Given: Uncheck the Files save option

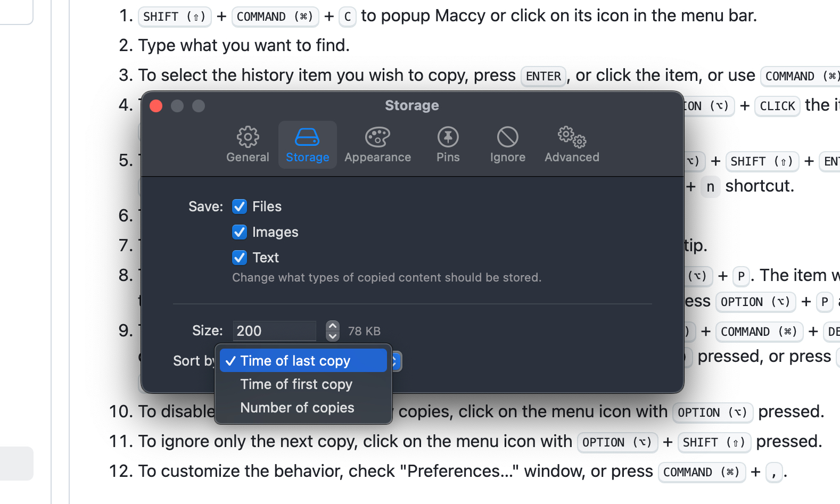Looking at the screenshot, I should pos(240,206).
